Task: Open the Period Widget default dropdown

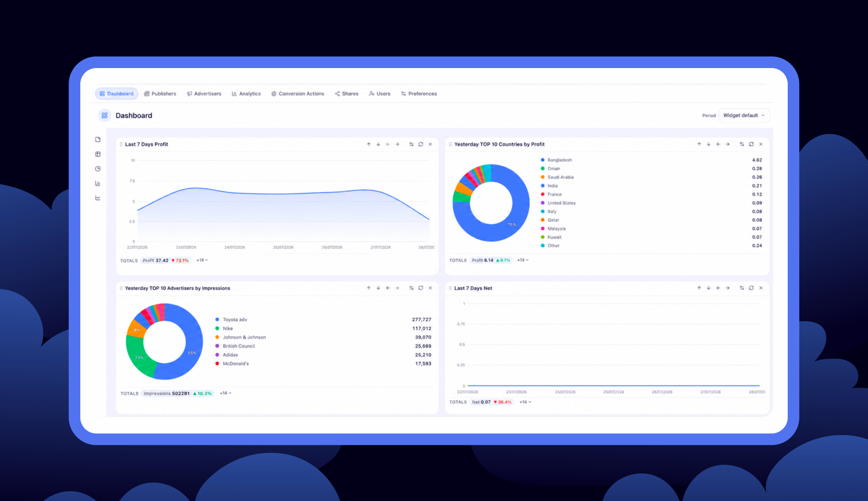Action: (x=744, y=115)
